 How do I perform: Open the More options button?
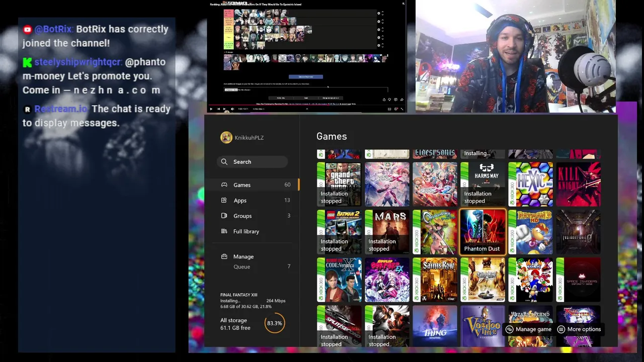coord(579,329)
